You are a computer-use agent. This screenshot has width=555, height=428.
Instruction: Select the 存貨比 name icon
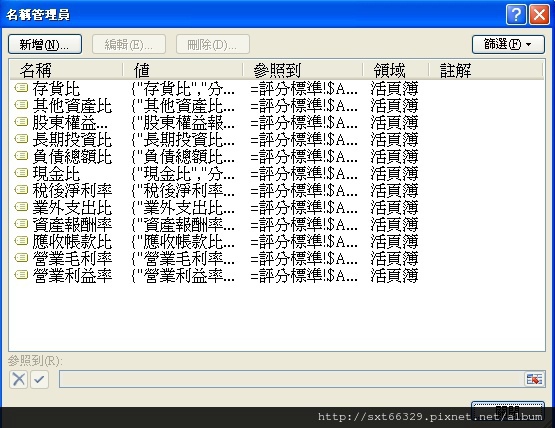21,87
